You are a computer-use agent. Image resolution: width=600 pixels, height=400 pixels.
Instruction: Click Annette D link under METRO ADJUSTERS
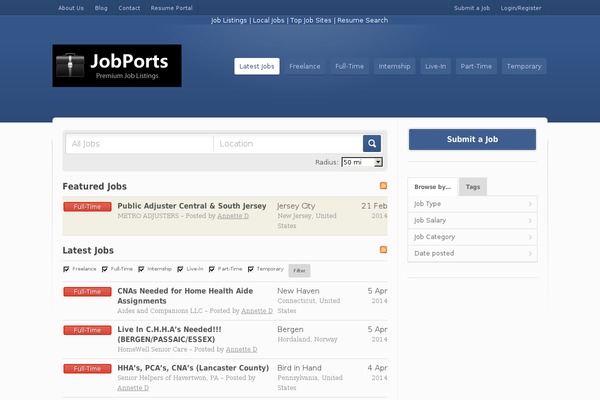point(233,216)
